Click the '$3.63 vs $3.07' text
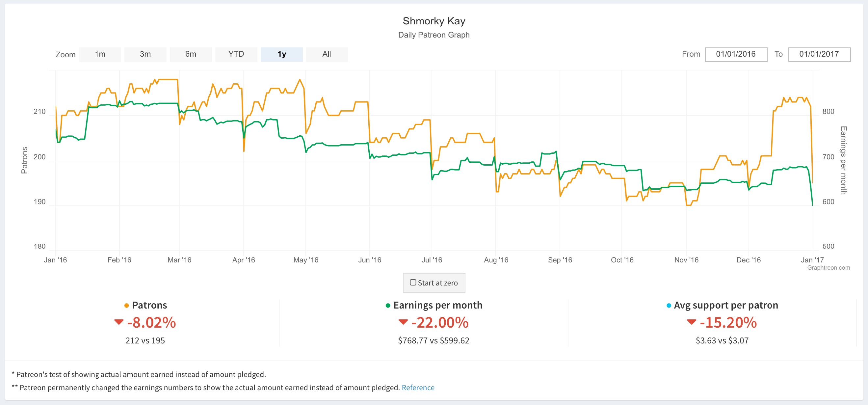 722,340
